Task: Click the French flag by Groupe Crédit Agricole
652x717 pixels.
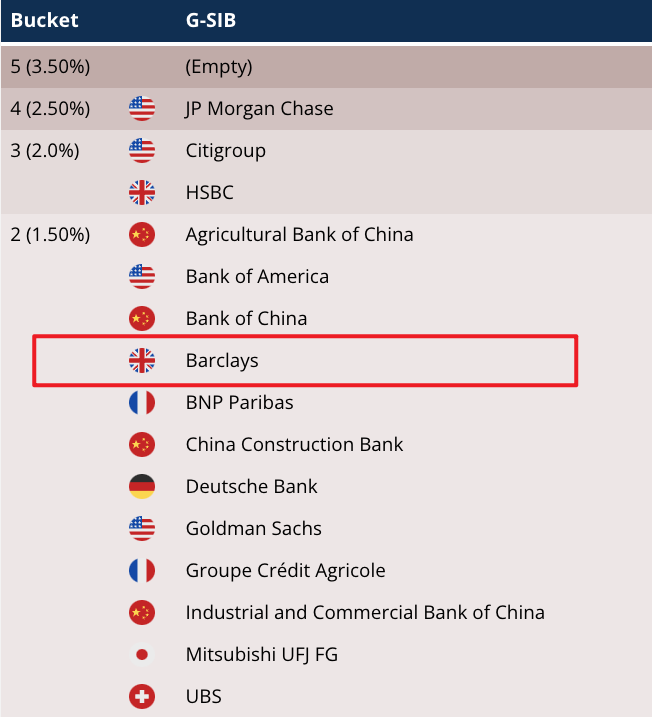Action: (x=142, y=571)
